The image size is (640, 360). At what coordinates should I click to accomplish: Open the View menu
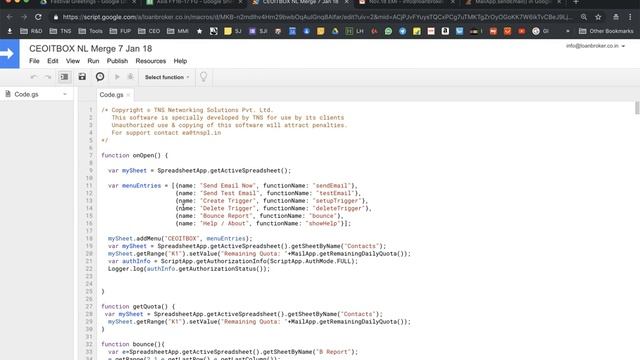click(73, 61)
